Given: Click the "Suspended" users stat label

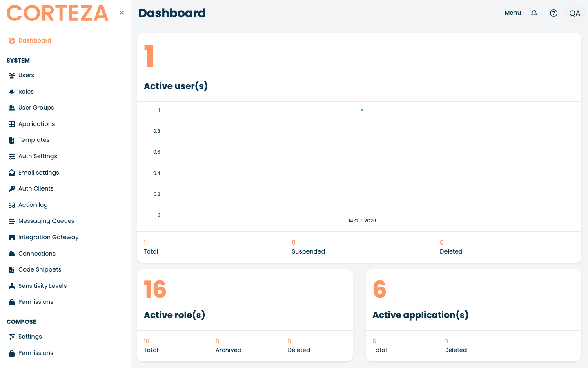Looking at the screenshot, I should (308, 251).
